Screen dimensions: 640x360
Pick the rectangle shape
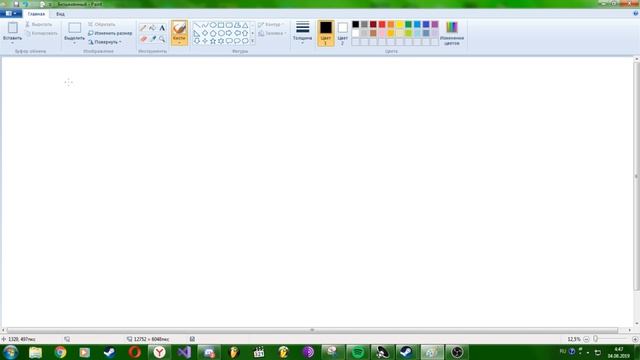click(221, 25)
